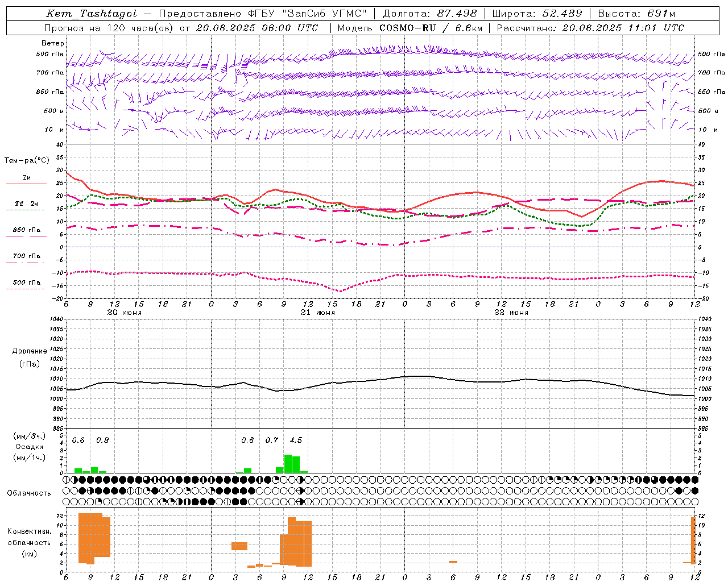
Task: Click the latitude value Широта: 52.489
Action: point(537,14)
